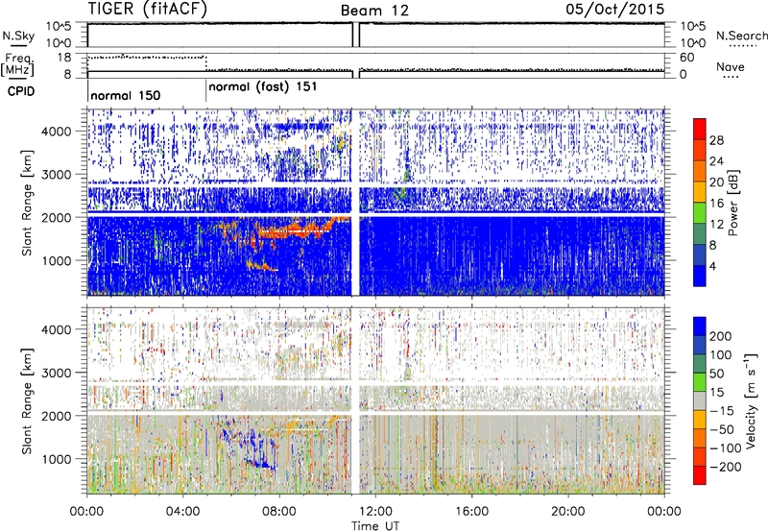768x532 pixels.
Task: Click the gray −15 to 15 Velocity segment
Action: click(x=700, y=400)
